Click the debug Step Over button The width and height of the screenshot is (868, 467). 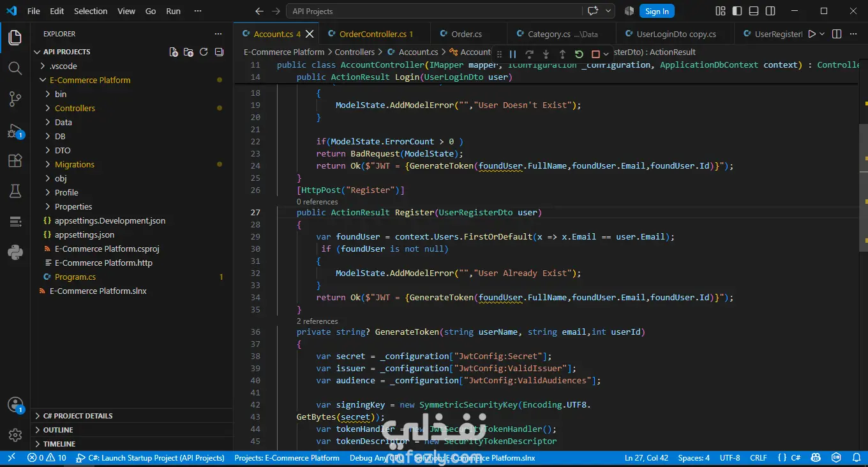pos(529,54)
